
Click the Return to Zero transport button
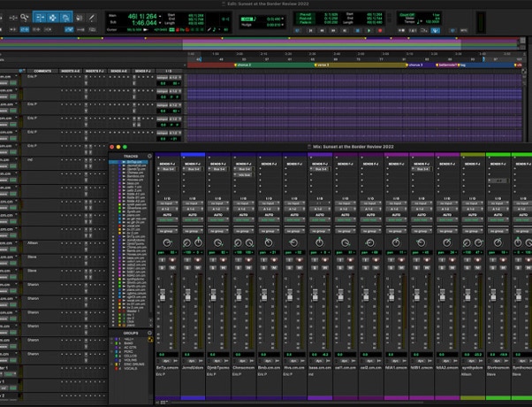[310, 30]
